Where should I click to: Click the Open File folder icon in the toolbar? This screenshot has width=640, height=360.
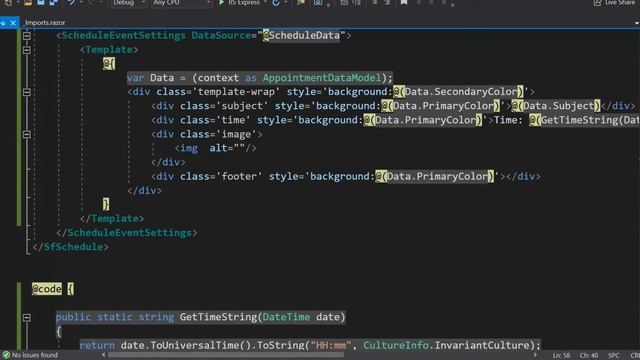(x=28, y=2)
